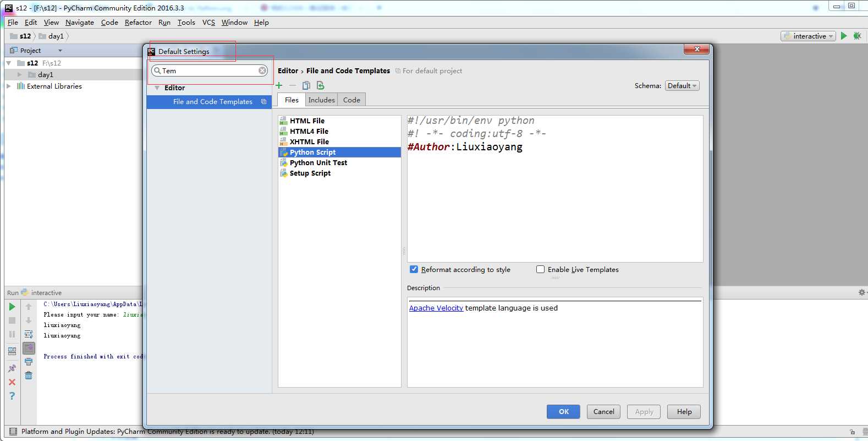The height and width of the screenshot is (441, 868).
Task: Switch to the Code tab
Action: pyautogui.click(x=351, y=100)
